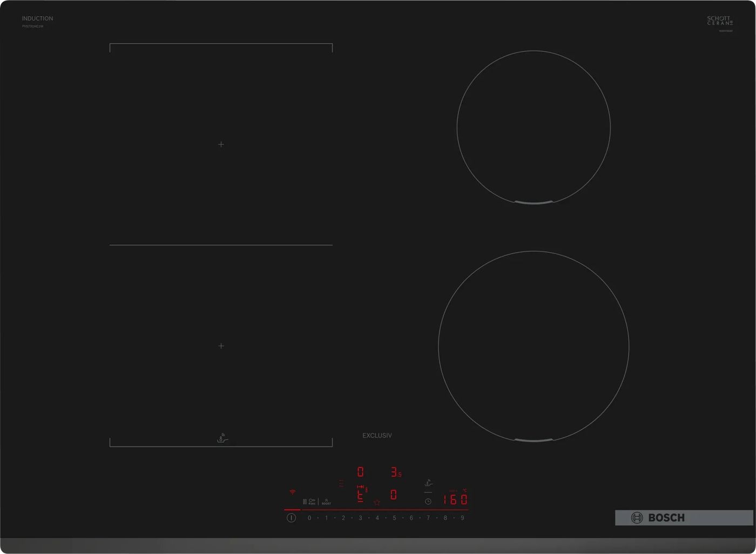
Task: Enable the BOOST power function
Action: tap(326, 502)
